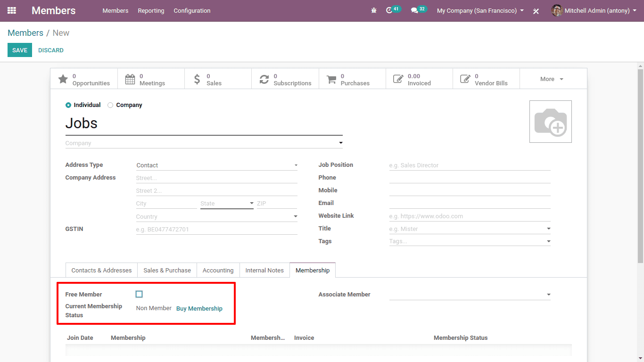Open the Title dropdown

[x=470, y=229]
